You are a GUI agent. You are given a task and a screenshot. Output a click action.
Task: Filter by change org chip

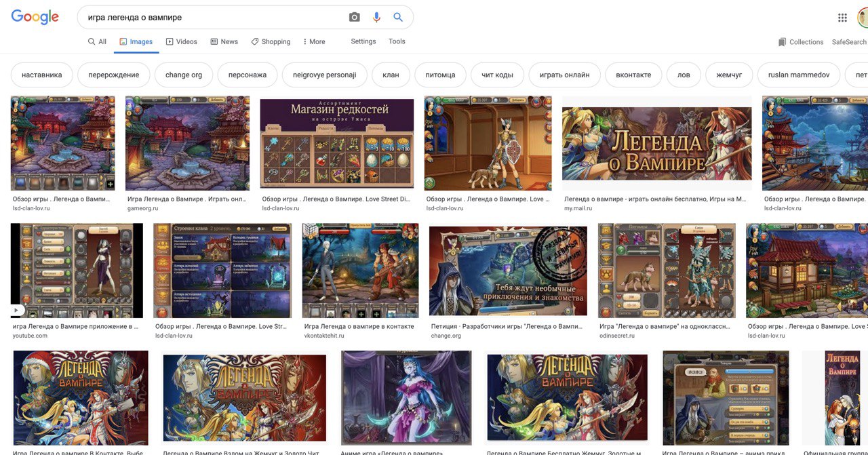coord(184,75)
